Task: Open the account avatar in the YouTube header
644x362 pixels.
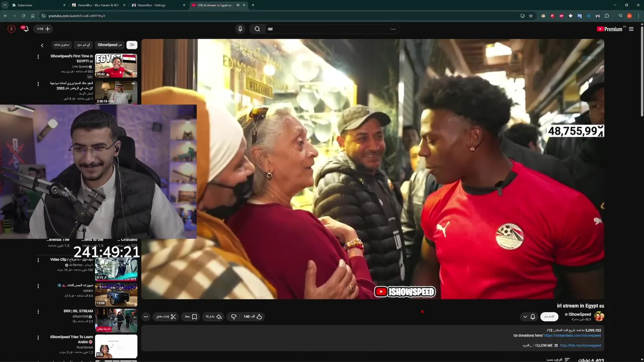Action: [x=12, y=29]
